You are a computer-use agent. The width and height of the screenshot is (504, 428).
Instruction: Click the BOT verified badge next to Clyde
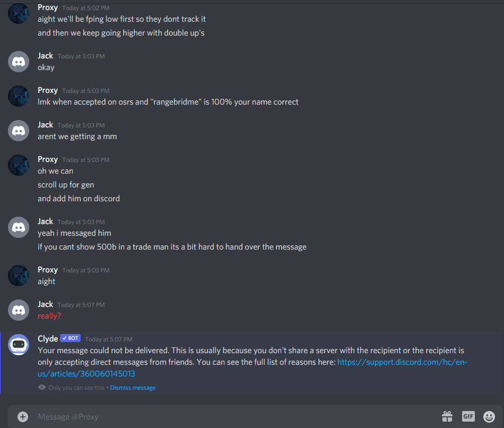coord(70,338)
